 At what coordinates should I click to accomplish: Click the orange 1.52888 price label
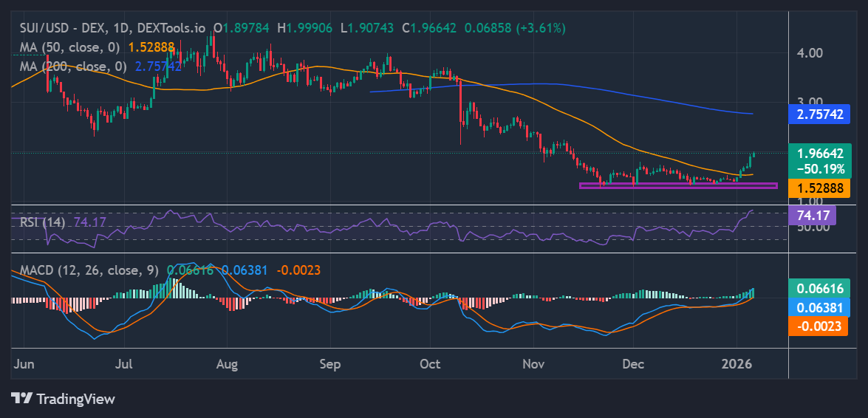click(819, 188)
